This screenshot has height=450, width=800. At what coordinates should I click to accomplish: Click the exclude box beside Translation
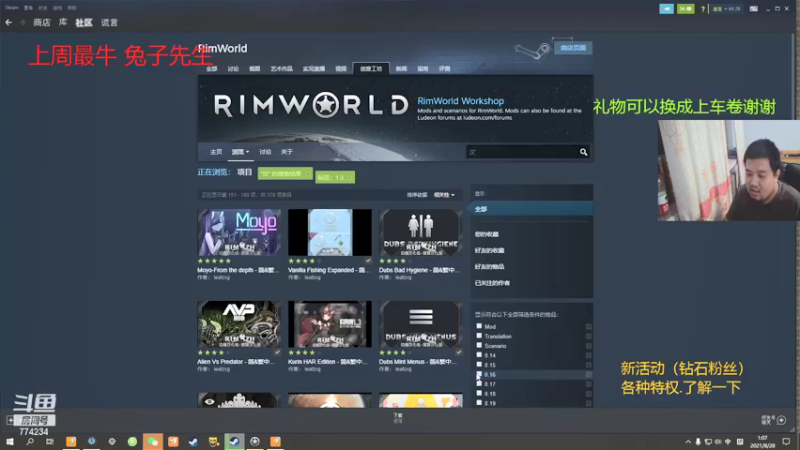click(589, 336)
